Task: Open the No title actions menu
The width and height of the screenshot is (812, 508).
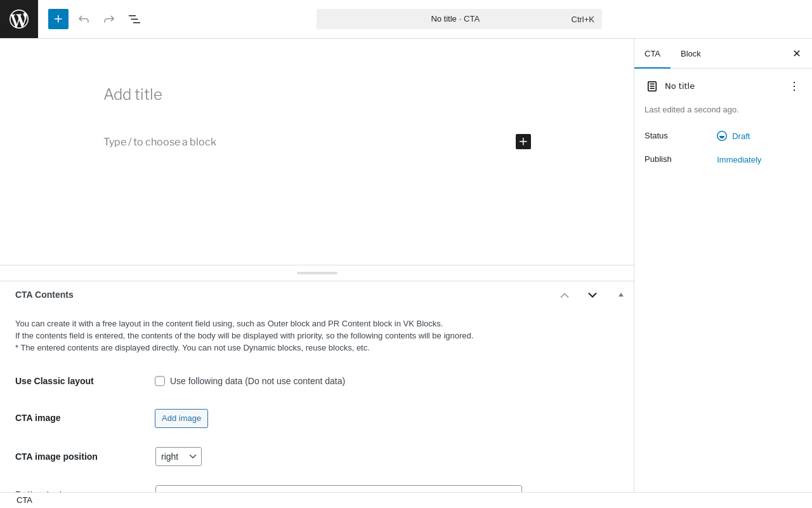Action: point(794,86)
